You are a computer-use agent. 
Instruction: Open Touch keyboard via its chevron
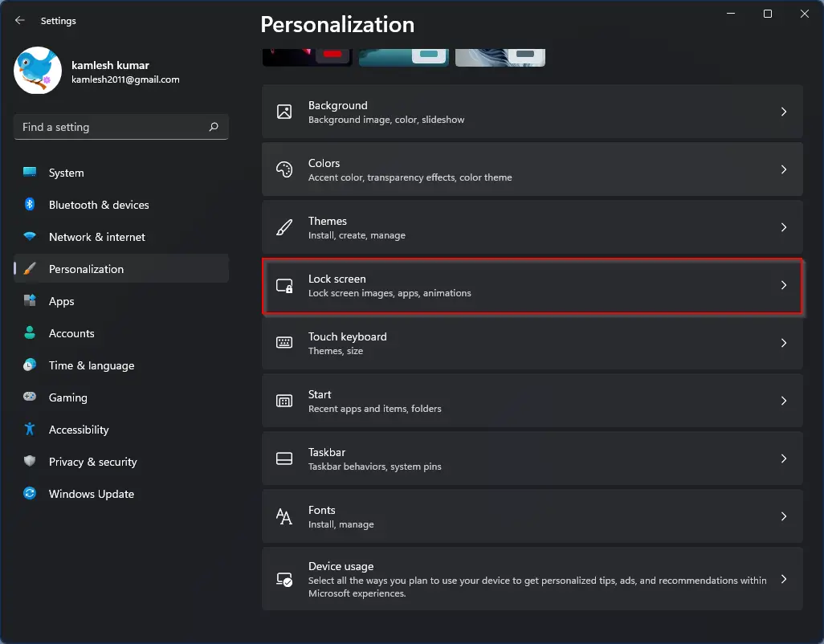(784, 343)
